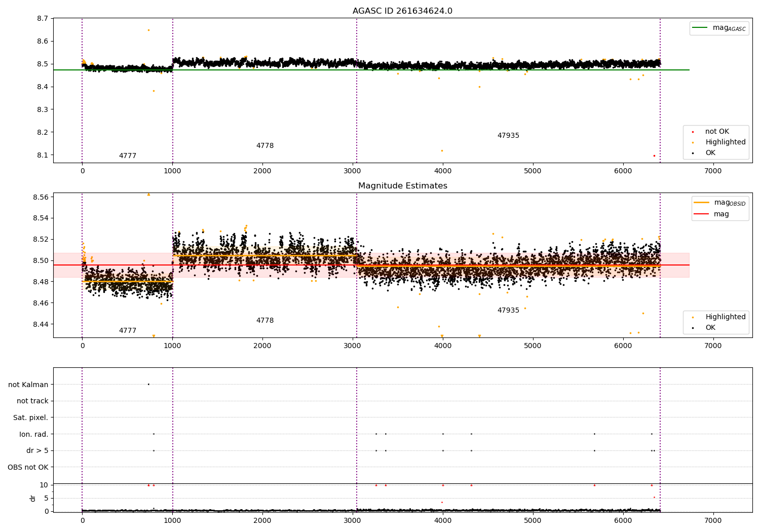Select the "Magnitude Estimates" plot title

(402, 186)
